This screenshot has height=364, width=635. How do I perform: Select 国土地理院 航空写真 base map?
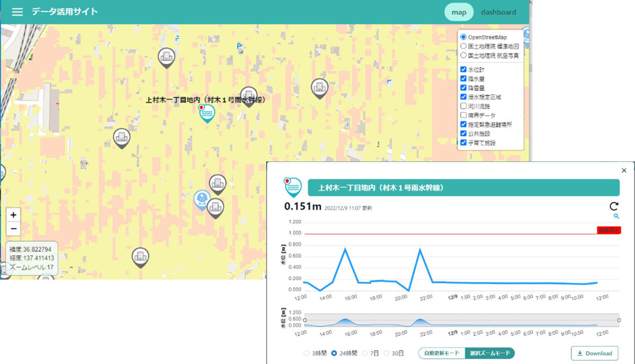tap(464, 55)
